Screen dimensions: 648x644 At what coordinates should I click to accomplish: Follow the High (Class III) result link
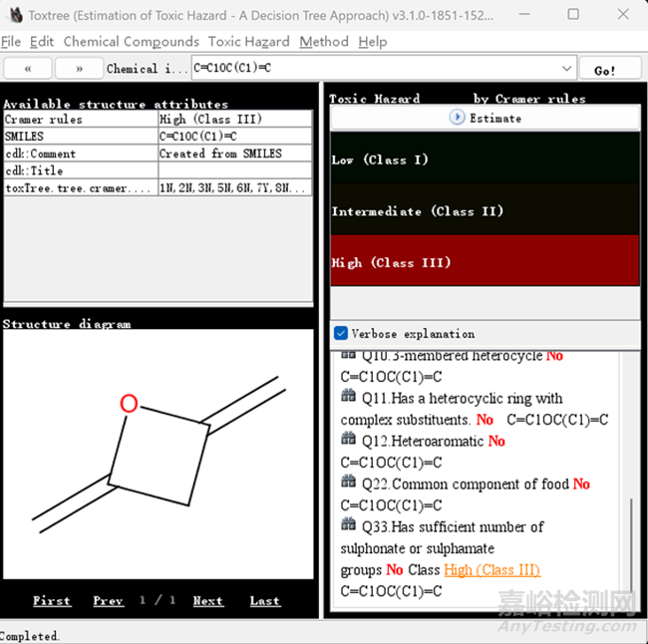click(x=491, y=570)
